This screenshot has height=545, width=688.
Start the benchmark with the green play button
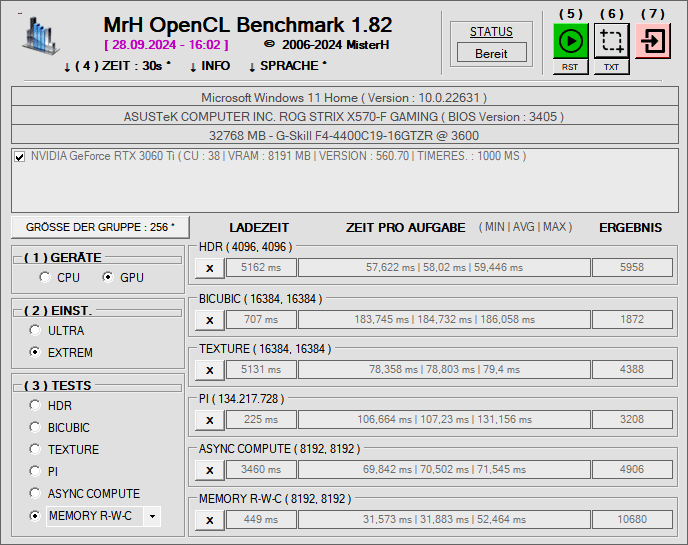tap(570, 41)
